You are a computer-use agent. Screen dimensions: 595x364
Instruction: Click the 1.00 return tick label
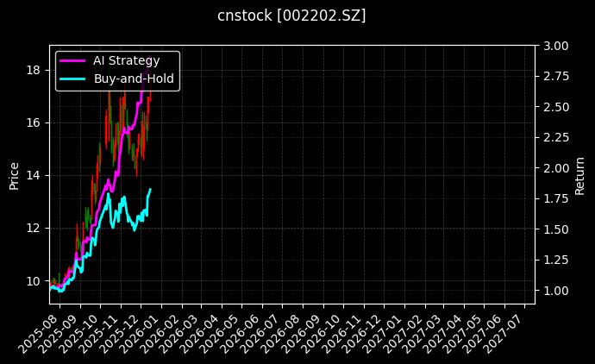point(556,291)
